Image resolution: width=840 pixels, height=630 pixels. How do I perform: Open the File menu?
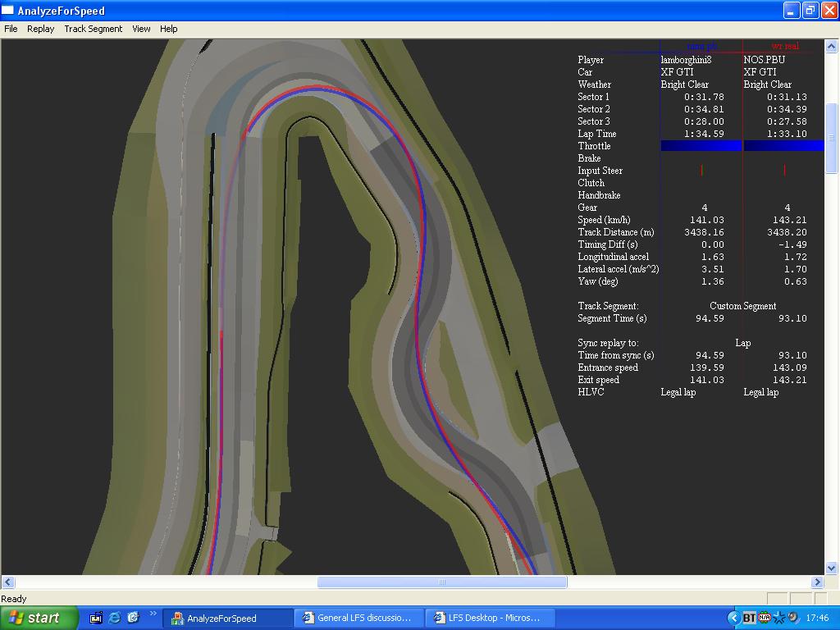tap(11, 29)
